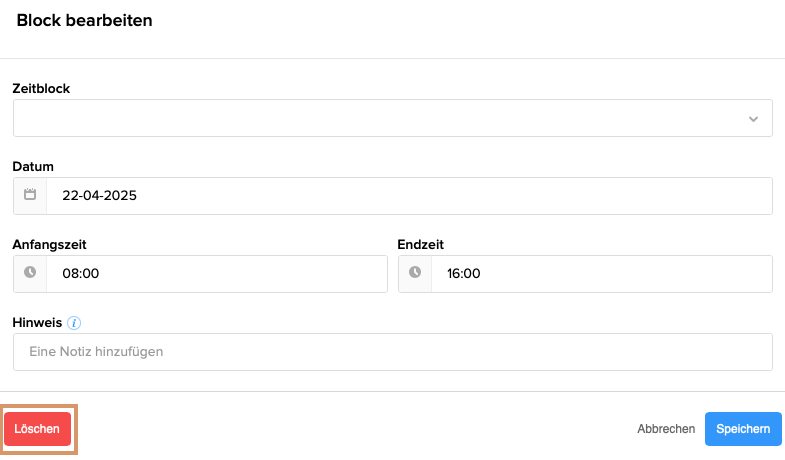The height and width of the screenshot is (460, 785).
Task: Click the Anfangszeit label text
Action: tap(46, 244)
